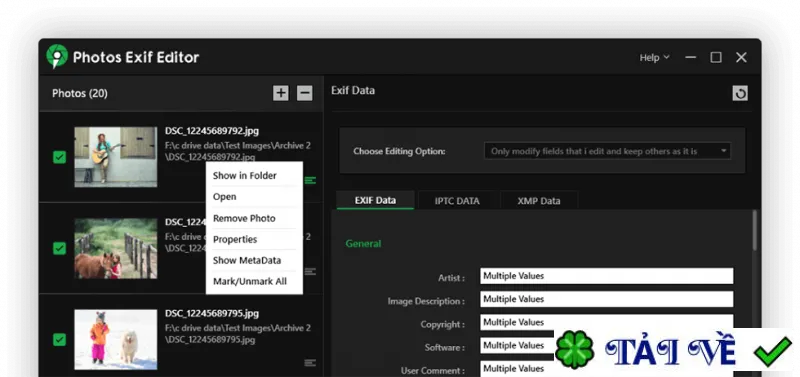Select Remove Photo in the context menu
This screenshot has width=800, height=377.
(x=254, y=218)
